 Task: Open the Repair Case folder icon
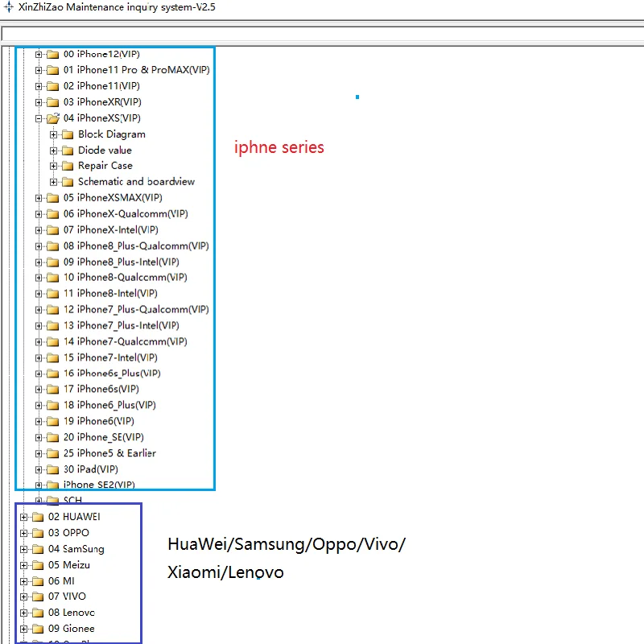click(68, 166)
